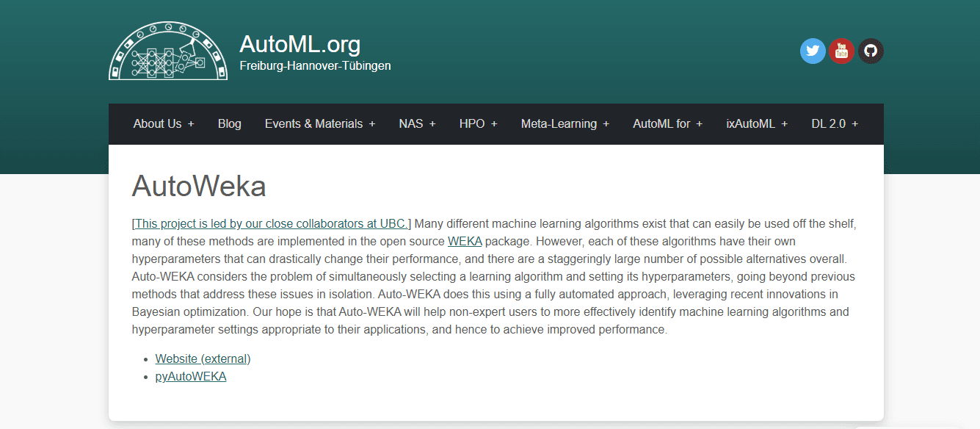The image size is (980, 429).
Task: Click the Freiburg-Hannover-Tübingen subtitle
Action: 315,65
